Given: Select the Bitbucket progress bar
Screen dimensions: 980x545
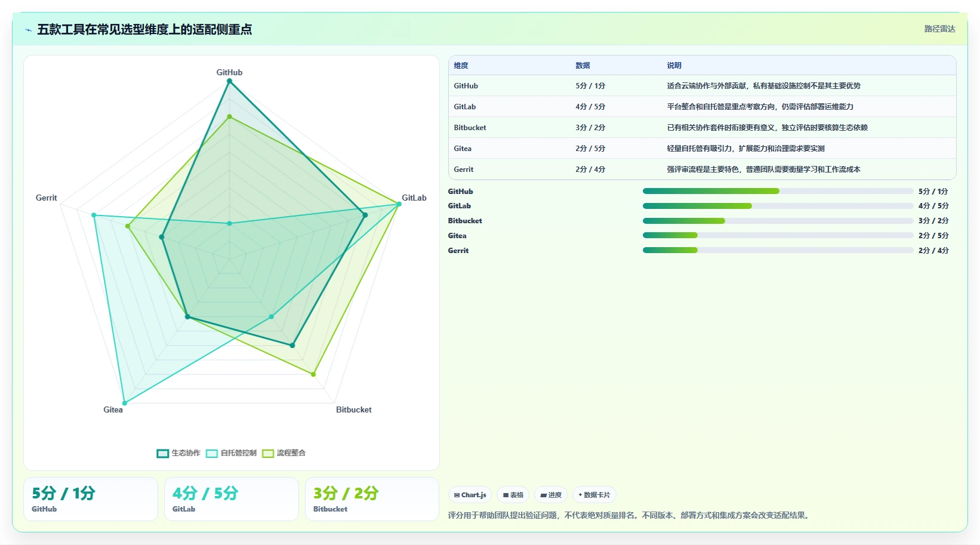Looking at the screenshot, I should 778,221.
